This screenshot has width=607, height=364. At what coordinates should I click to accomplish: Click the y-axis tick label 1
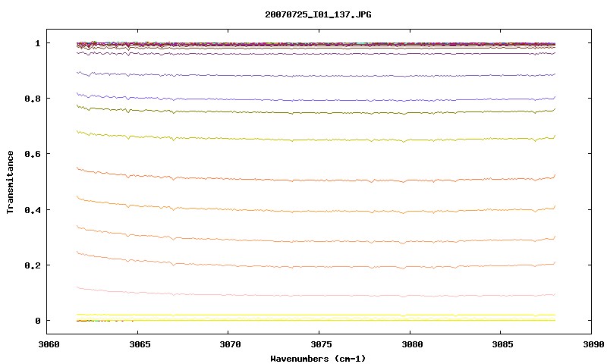click(x=37, y=43)
